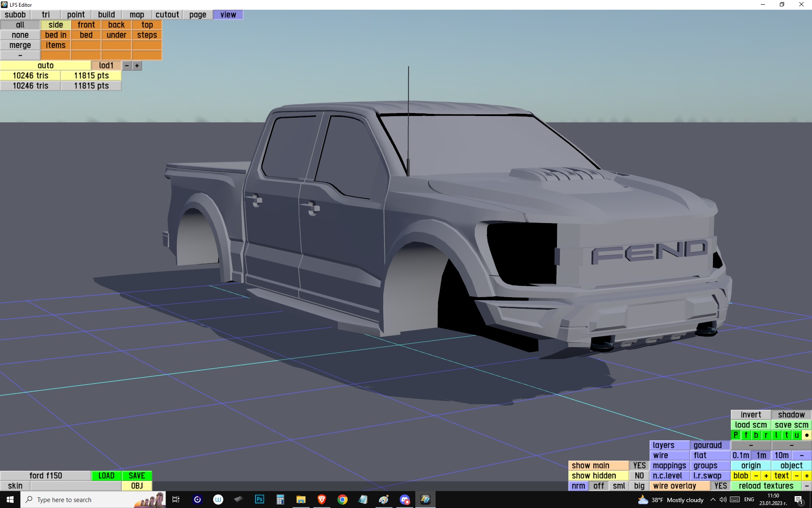Decrease LOD with the minus button
This screenshot has height=508, width=812.
(x=126, y=66)
